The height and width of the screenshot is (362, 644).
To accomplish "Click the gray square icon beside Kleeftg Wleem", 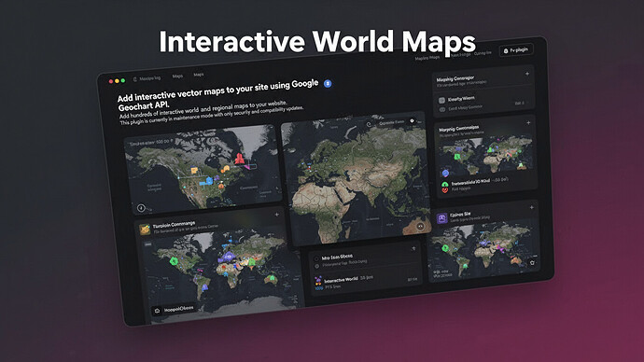I will (x=441, y=101).
